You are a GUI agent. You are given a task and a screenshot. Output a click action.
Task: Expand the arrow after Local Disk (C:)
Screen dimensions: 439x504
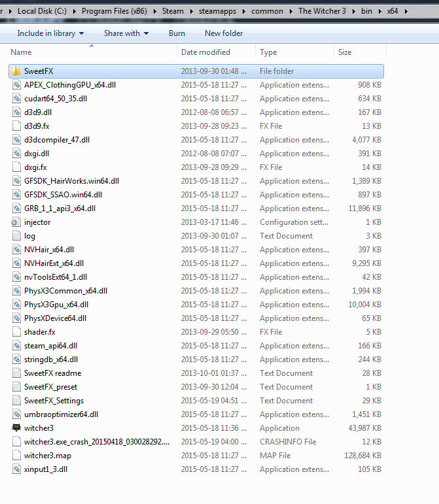(75, 11)
